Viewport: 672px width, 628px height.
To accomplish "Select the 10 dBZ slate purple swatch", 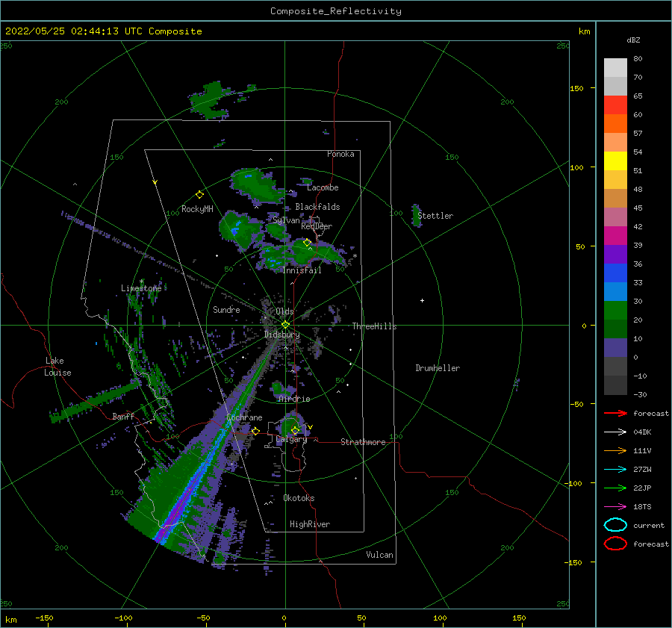I will 615,347.
